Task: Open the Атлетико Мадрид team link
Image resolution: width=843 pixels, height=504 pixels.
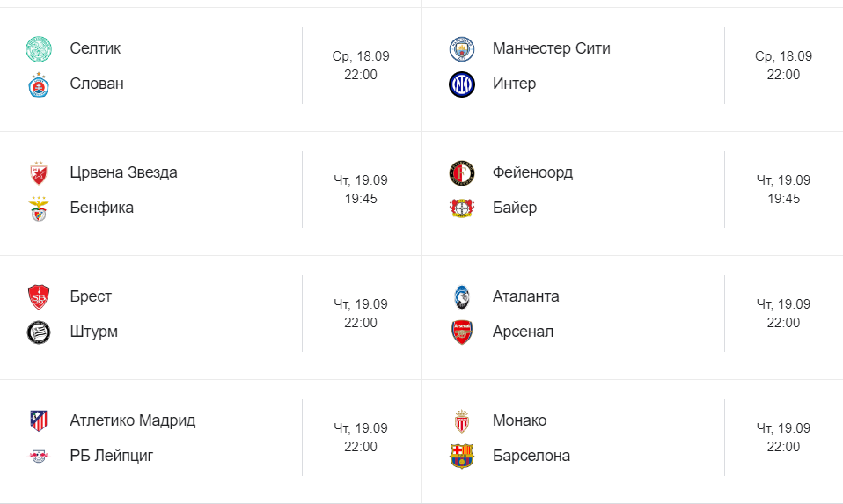Action: 132,420
